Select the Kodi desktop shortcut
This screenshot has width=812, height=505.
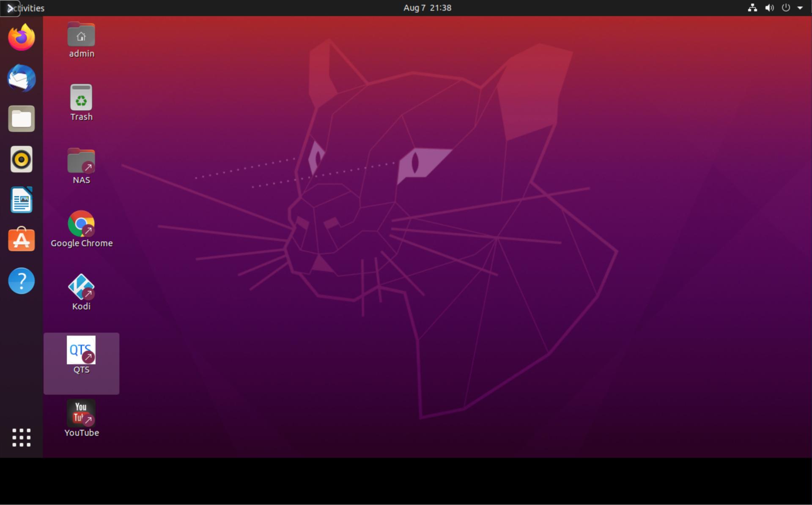[x=81, y=287]
